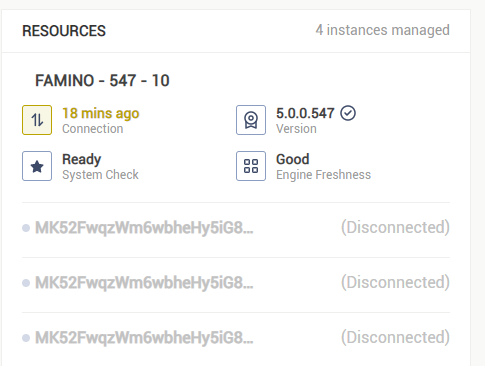Click the '4 instances managed' text
485x366 pixels.
[x=383, y=30]
